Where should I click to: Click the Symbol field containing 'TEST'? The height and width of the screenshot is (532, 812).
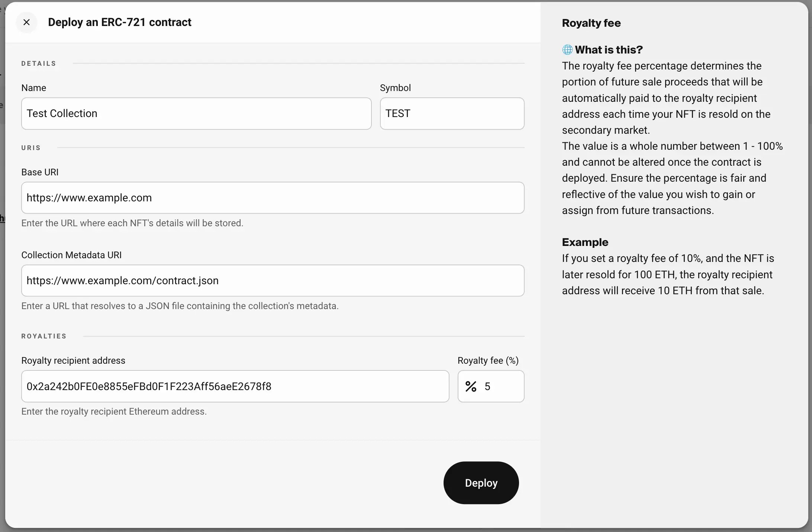pyautogui.click(x=452, y=113)
